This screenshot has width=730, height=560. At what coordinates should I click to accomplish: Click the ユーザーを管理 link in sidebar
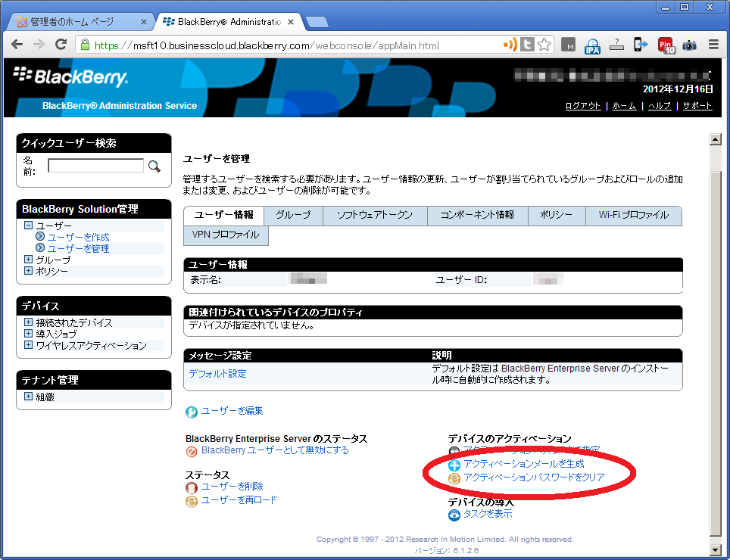(x=78, y=249)
